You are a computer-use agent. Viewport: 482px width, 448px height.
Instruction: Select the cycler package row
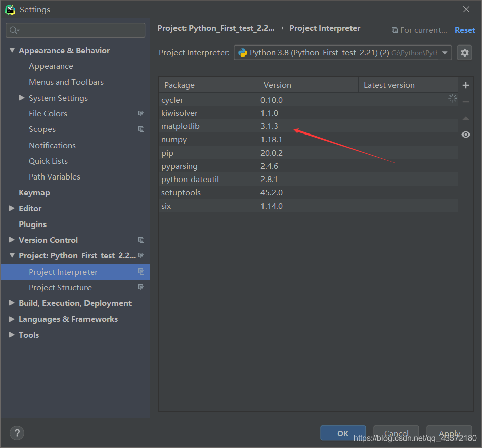click(x=309, y=100)
